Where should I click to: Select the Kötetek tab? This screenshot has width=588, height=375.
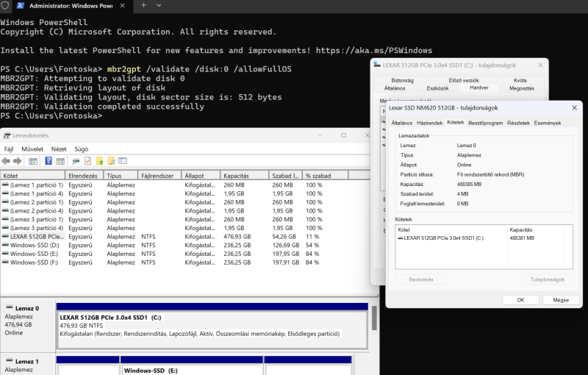coord(455,122)
